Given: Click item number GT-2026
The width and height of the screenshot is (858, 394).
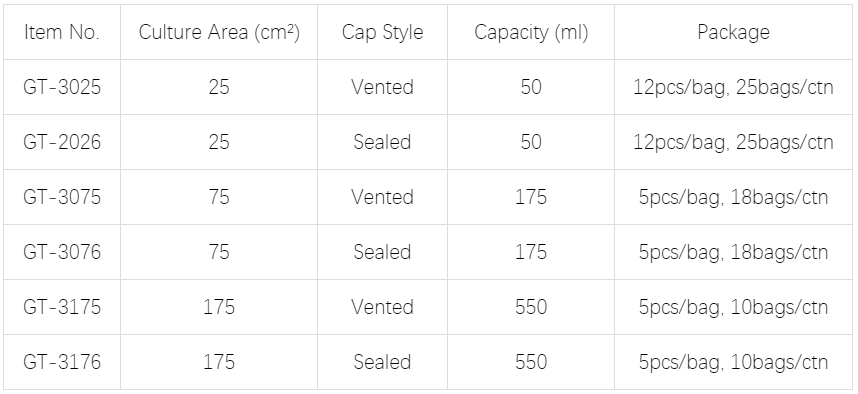Looking at the screenshot, I should coord(62,142).
